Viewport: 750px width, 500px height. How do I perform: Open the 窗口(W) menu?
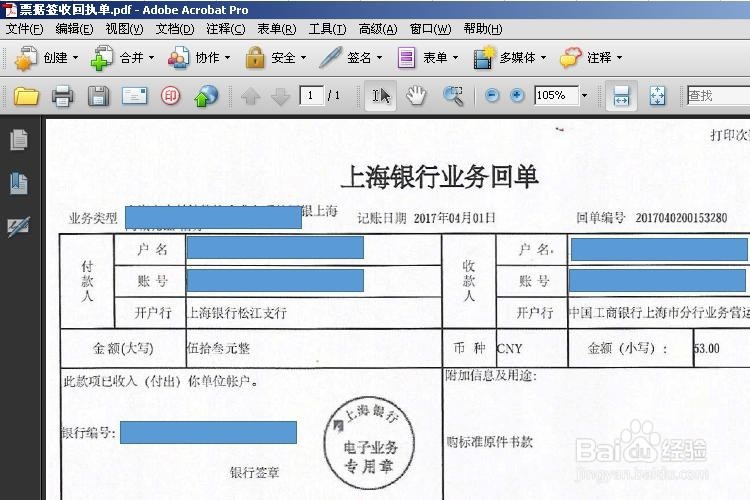pos(430,29)
